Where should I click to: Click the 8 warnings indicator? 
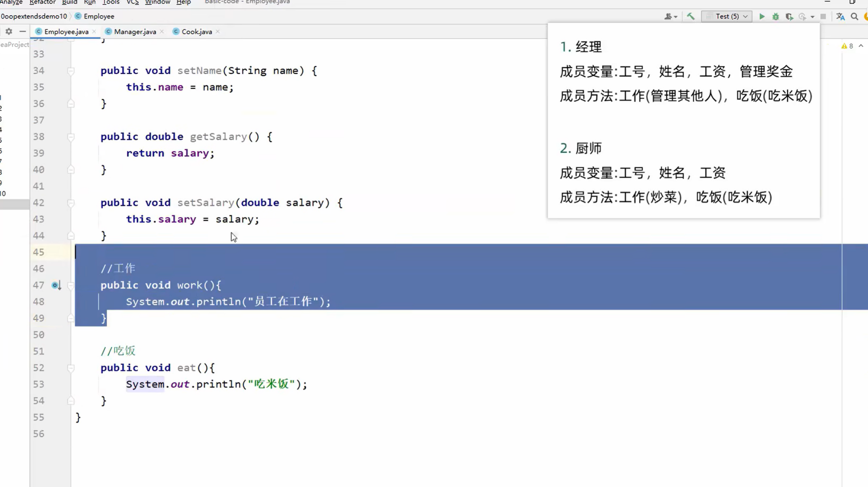pos(847,45)
